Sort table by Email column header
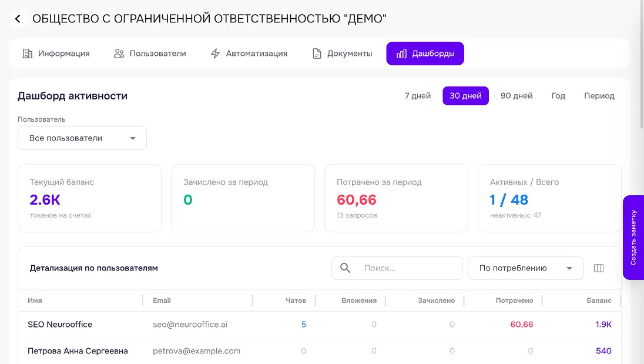 pyautogui.click(x=162, y=300)
